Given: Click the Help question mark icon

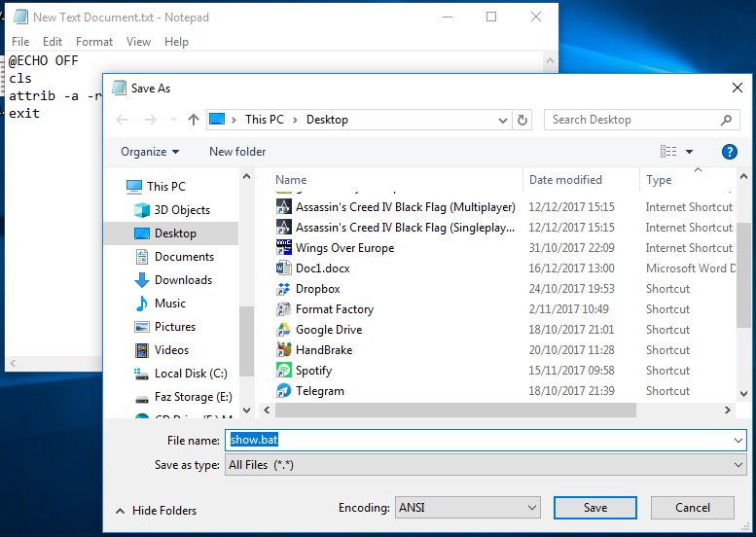Looking at the screenshot, I should pos(729,152).
